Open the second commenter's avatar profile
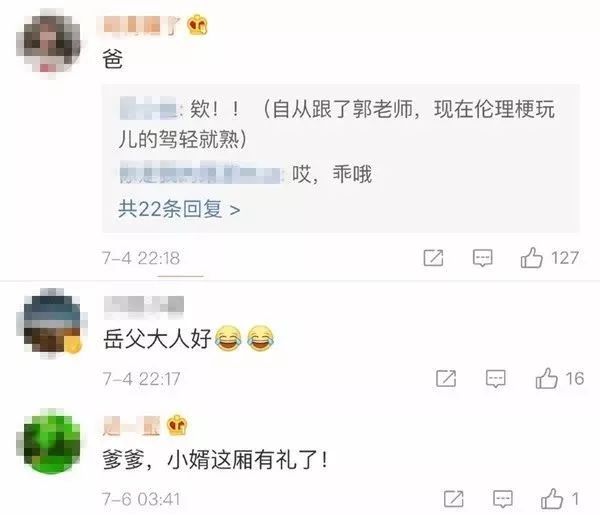This screenshot has width=600, height=515. coord(51,323)
